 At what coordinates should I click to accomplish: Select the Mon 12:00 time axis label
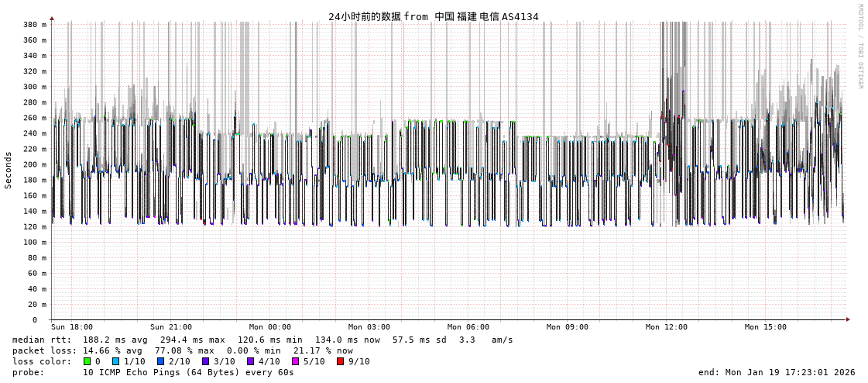(667, 327)
